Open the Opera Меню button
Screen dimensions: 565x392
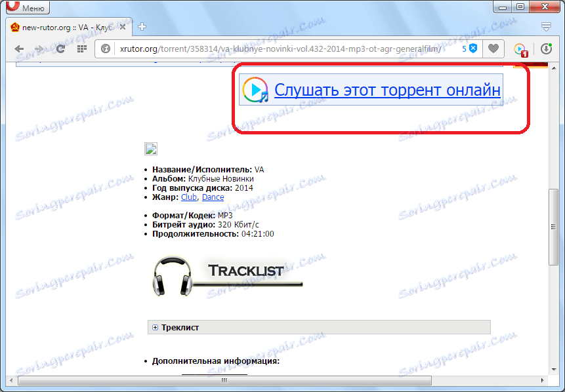point(28,7)
